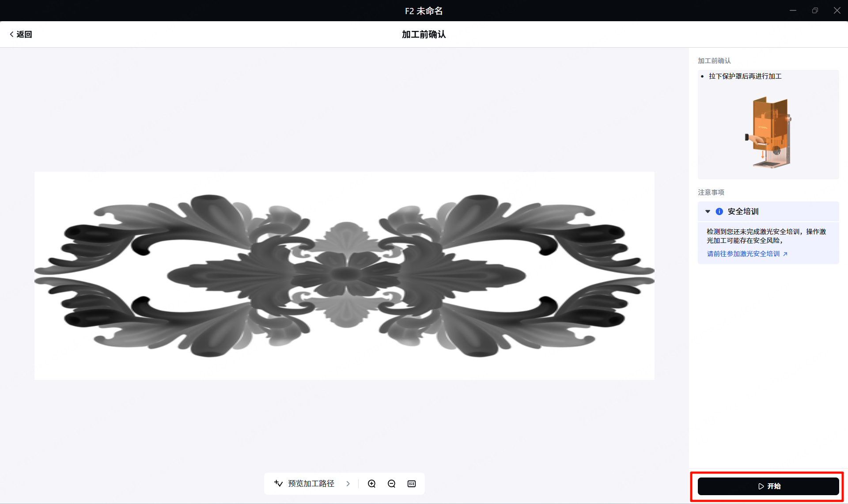
Task: Start processing with the 开始 button
Action: pyautogui.click(x=768, y=486)
